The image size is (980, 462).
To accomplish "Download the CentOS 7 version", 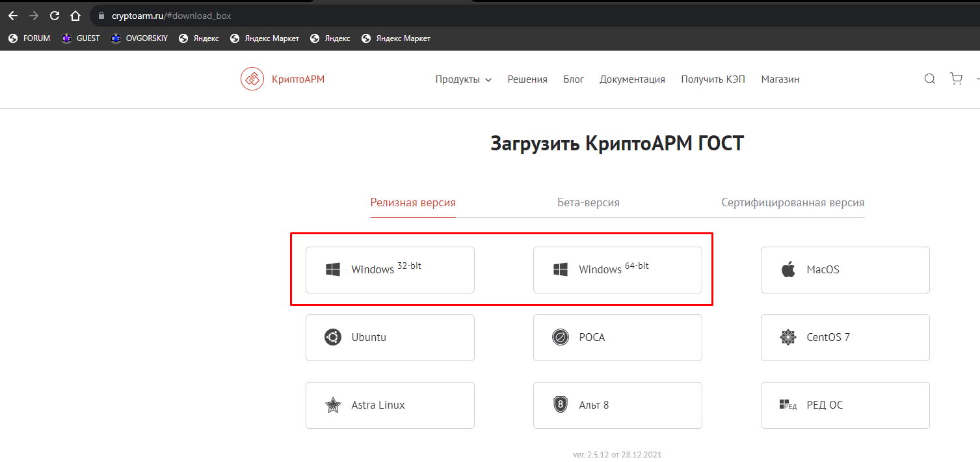I will pos(845,337).
